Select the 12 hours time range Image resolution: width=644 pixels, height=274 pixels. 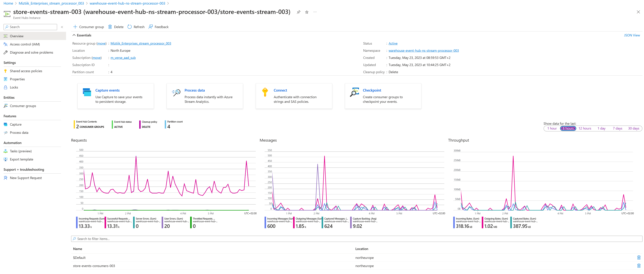click(585, 128)
